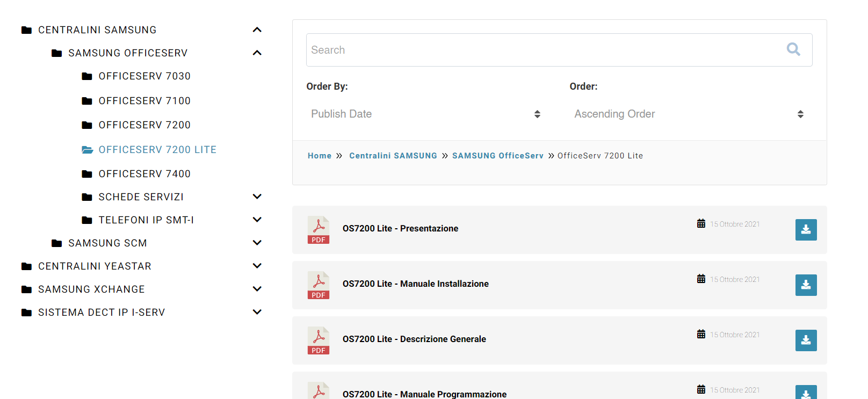The height and width of the screenshot is (399, 868).
Task: Click the OfficeServ 7400 folder icon
Action: click(87, 174)
